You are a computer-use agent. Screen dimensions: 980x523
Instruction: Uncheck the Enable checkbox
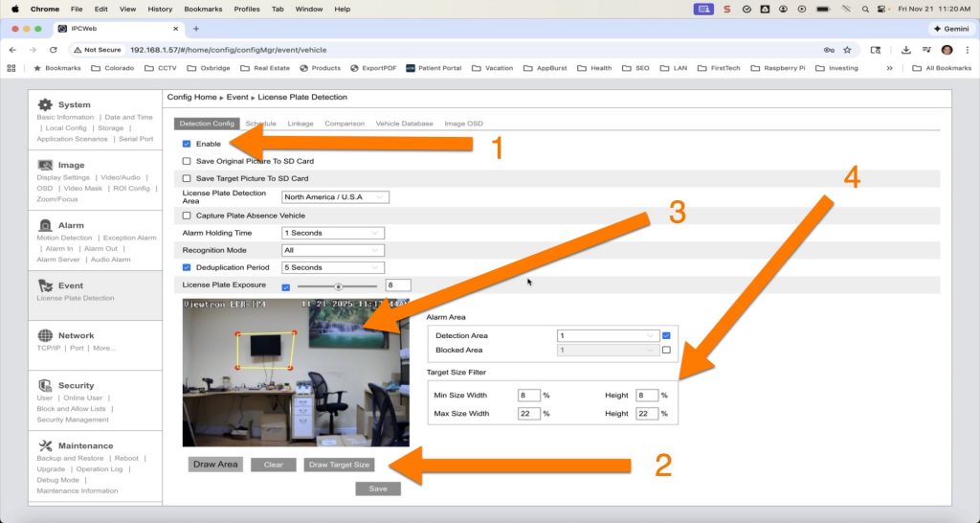(x=187, y=144)
